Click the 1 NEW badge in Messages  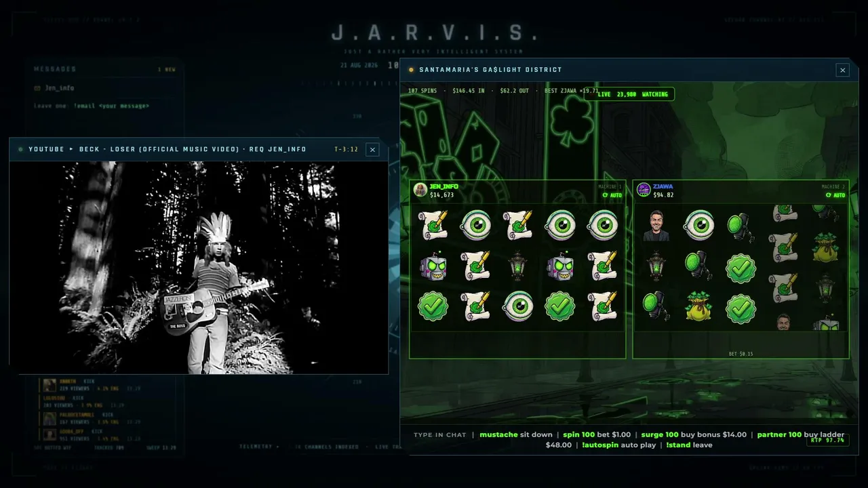[x=167, y=69]
